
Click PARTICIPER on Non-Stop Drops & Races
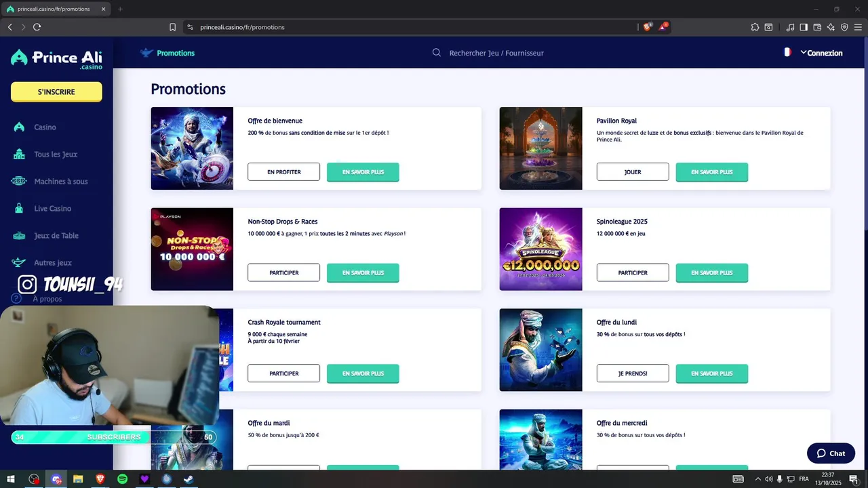[284, 272]
